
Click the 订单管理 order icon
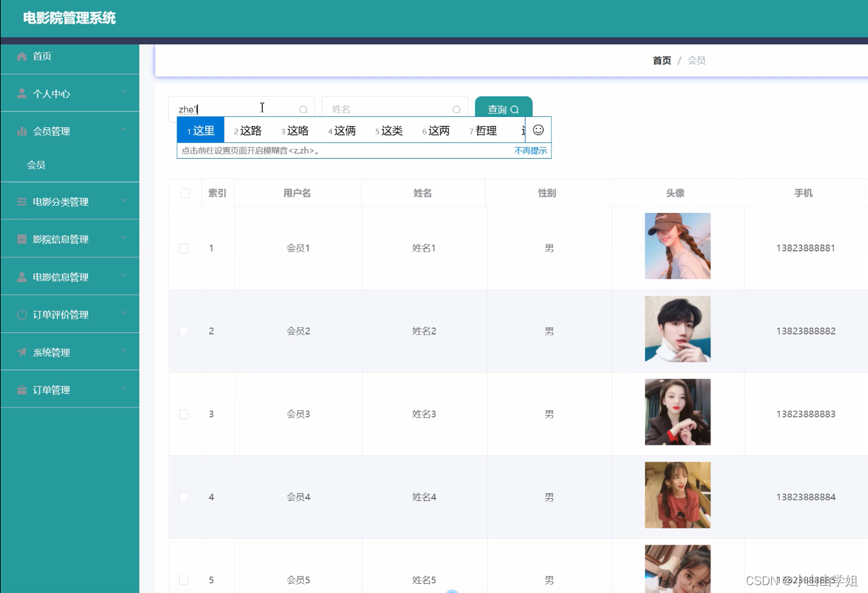point(22,389)
